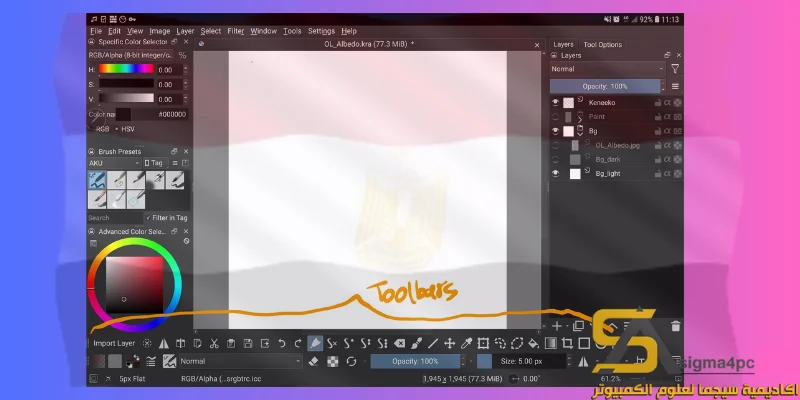The image size is (800, 400).
Task: Open the Layers panel hamburger menu
Action: pos(675,86)
